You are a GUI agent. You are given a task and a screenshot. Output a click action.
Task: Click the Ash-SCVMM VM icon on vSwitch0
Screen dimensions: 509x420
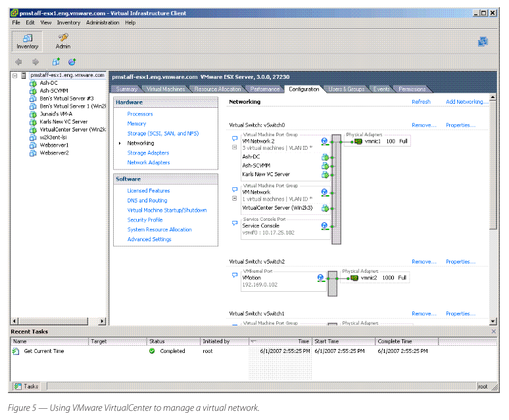pos(325,166)
